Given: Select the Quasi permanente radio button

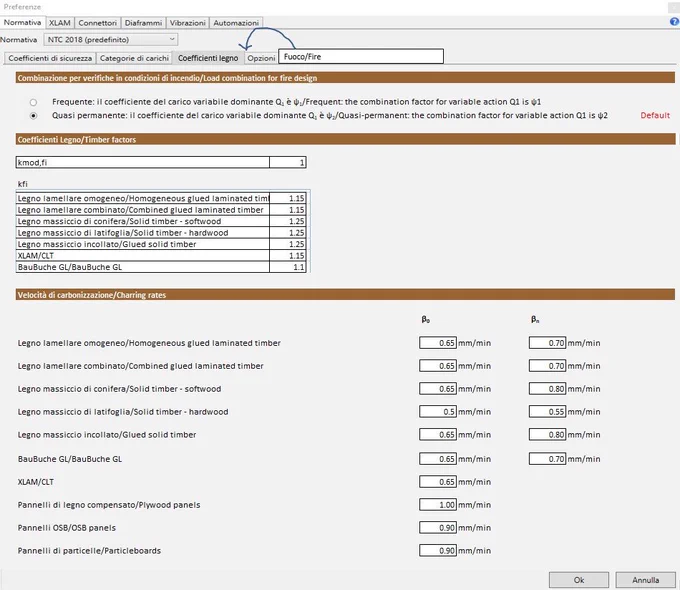Looking at the screenshot, I should coord(33,116).
